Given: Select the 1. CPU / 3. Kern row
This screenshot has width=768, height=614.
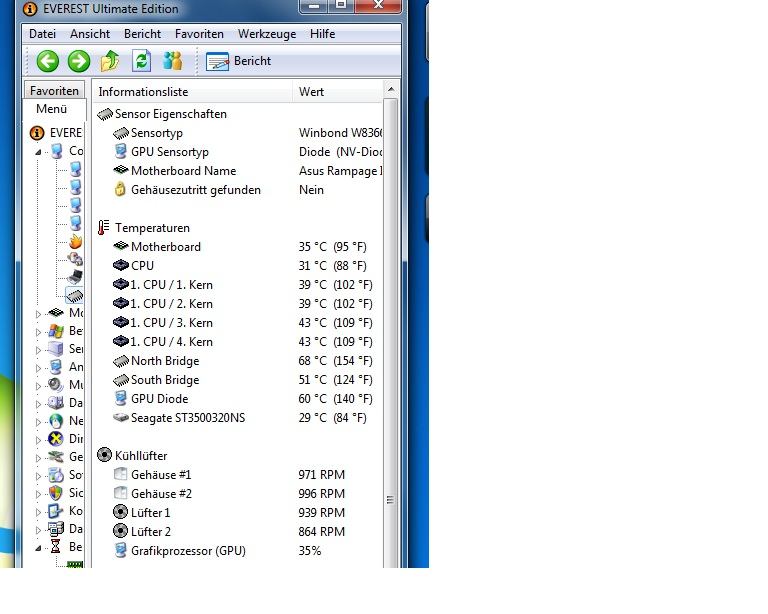Looking at the screenshot, I should point(237,323).
